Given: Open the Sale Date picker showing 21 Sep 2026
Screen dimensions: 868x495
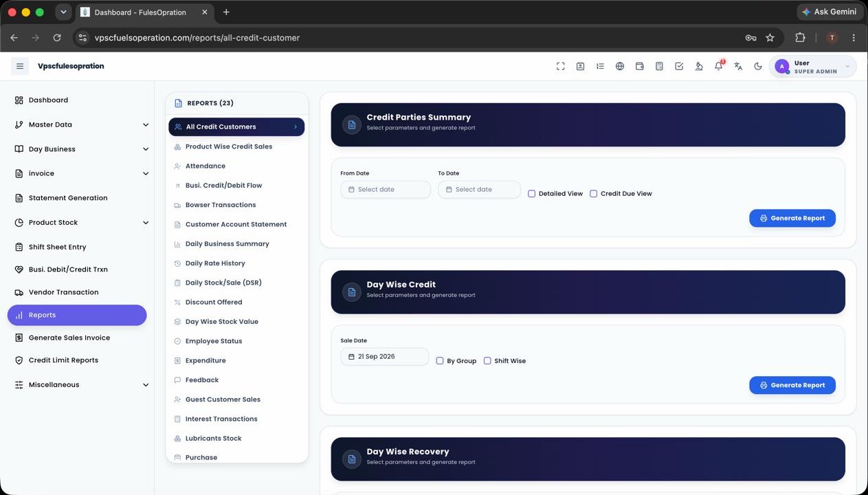Looking at the screenshot, I should [x=385, y=357].
